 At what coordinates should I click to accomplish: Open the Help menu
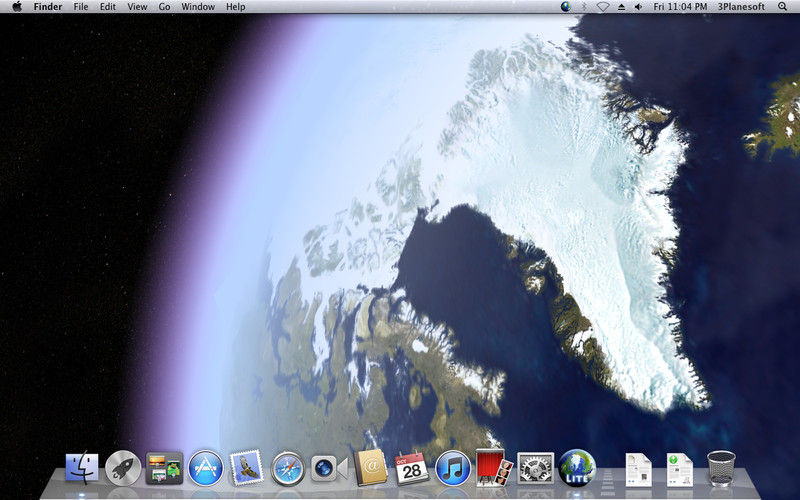tap(236, 7)
